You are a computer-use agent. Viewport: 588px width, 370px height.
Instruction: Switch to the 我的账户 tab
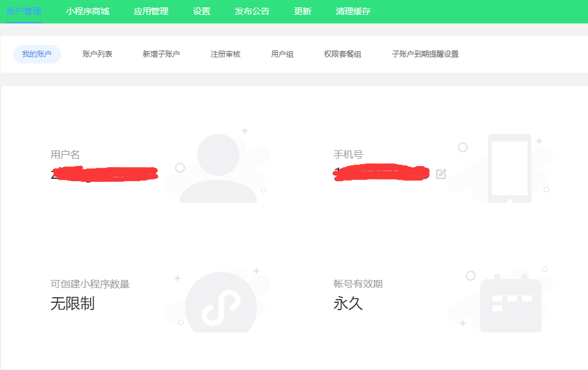click(x=36, y=54)
